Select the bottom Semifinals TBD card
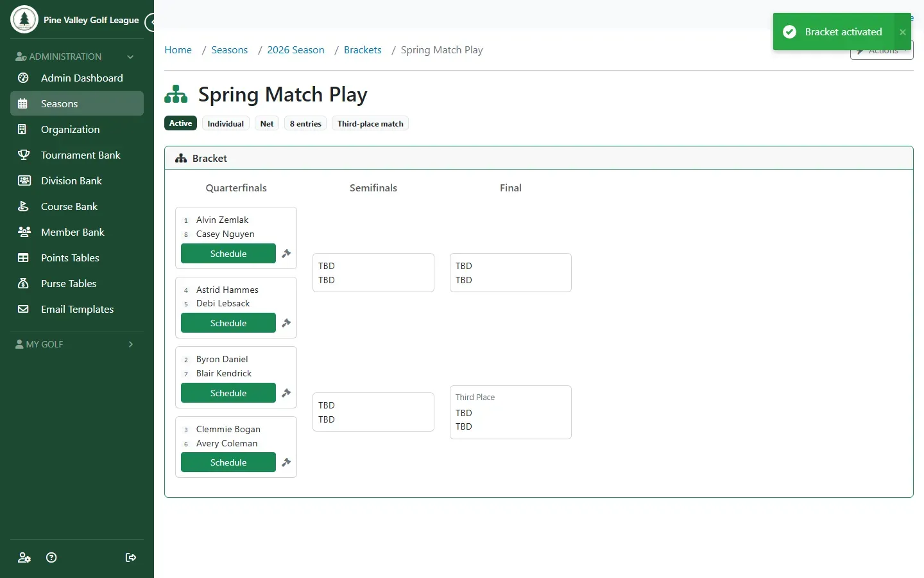 pyautogui.click(x=373, y=412)
